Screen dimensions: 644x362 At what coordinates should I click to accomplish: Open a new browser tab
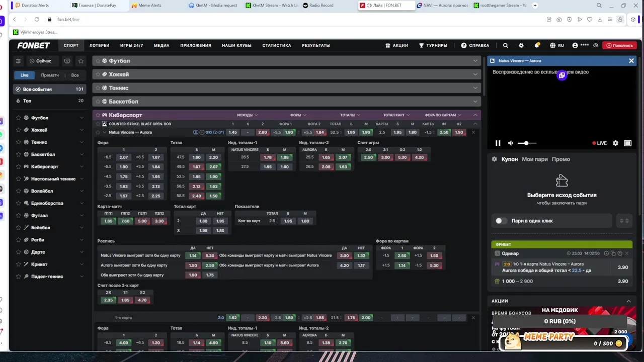pyautogui.click(x=535, y=6)
